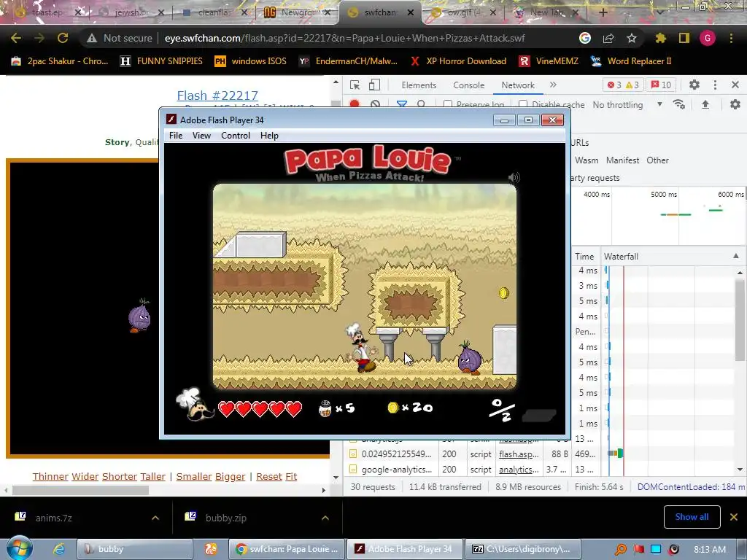The height and width of the screenshot is (560, 747).
Task: Click the clear network log icon
Action: (x=376, y=104)
